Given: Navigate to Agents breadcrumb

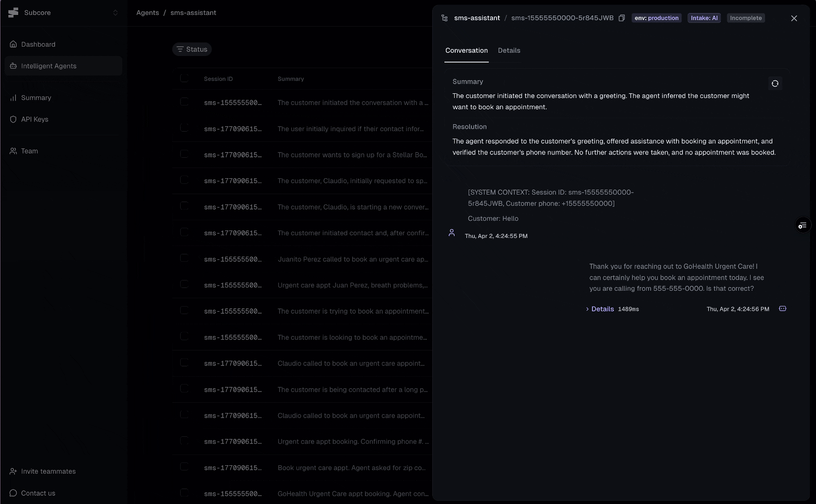Looking at the screenshot, I should coord(148,13).
